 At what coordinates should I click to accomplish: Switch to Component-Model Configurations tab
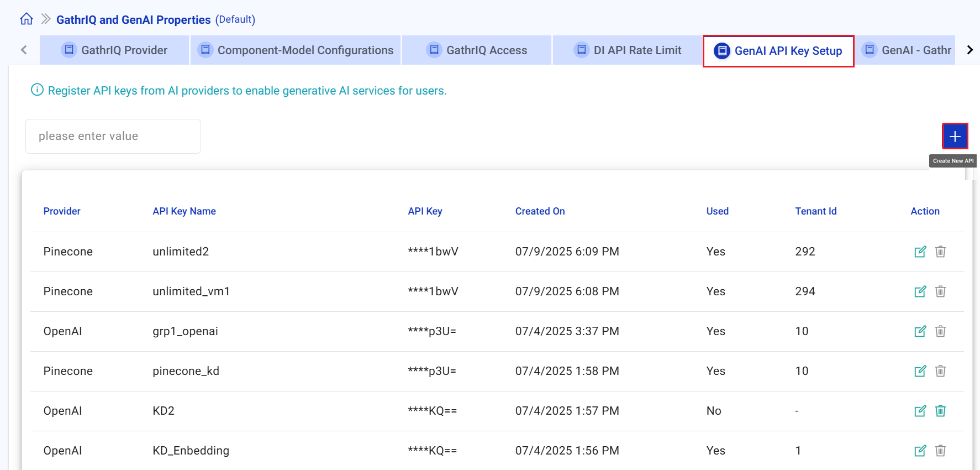pyautogui.click(x=296, y=50)
